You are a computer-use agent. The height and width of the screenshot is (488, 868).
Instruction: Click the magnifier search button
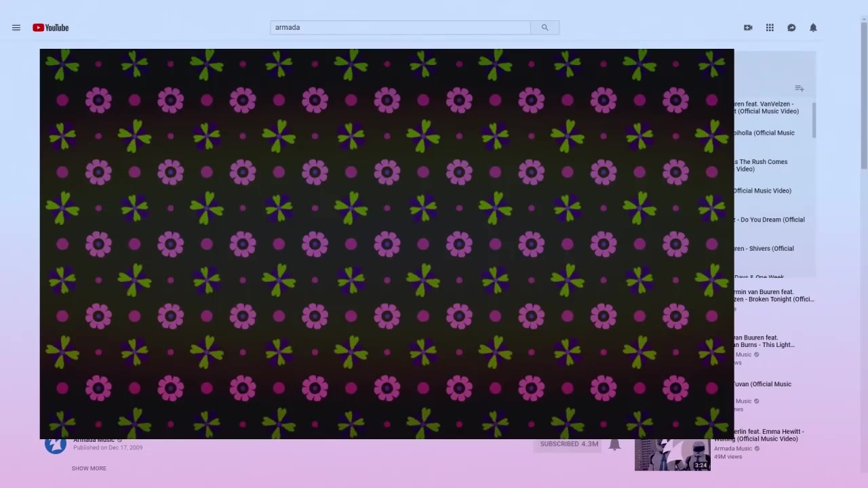[x=545, y=28]
